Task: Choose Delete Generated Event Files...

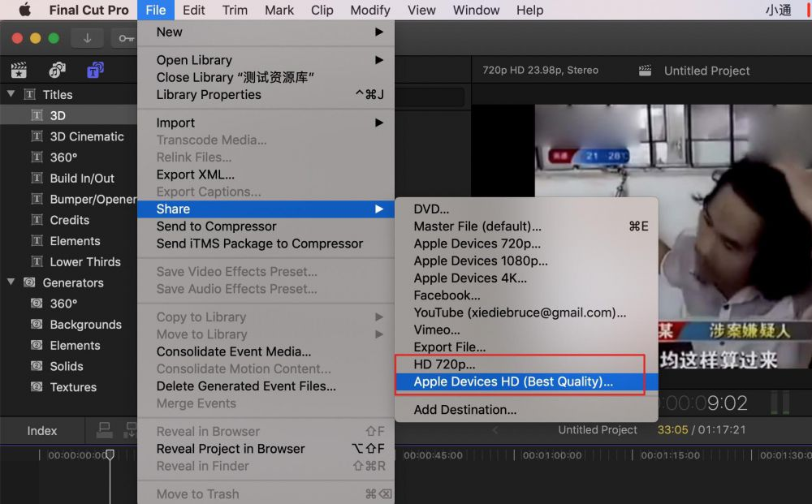Action: (266, 386)
